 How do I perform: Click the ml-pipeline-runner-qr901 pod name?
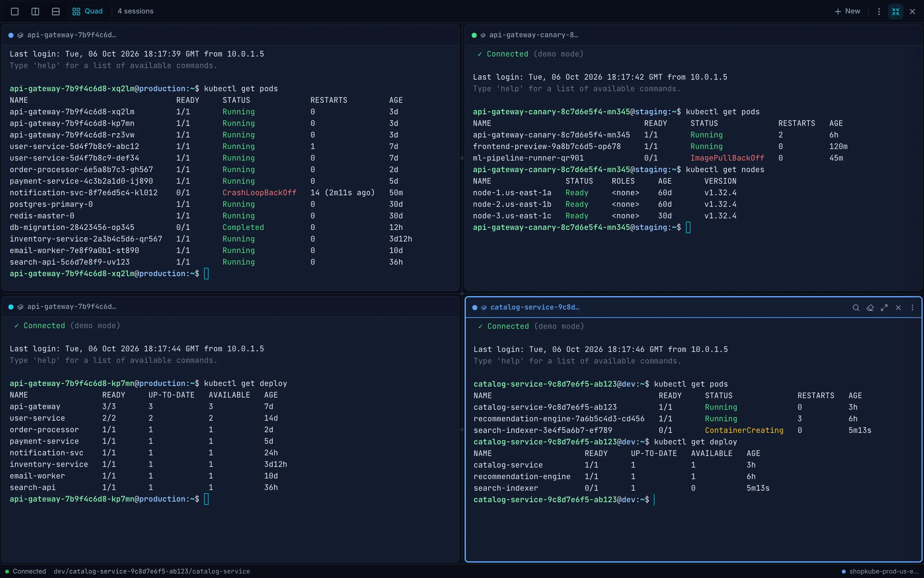click(x=528, y=158)
